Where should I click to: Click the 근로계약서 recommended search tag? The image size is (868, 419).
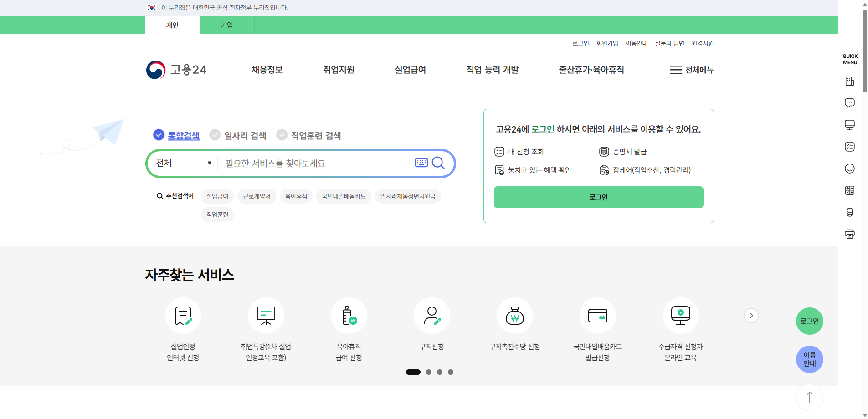(257, 196)
